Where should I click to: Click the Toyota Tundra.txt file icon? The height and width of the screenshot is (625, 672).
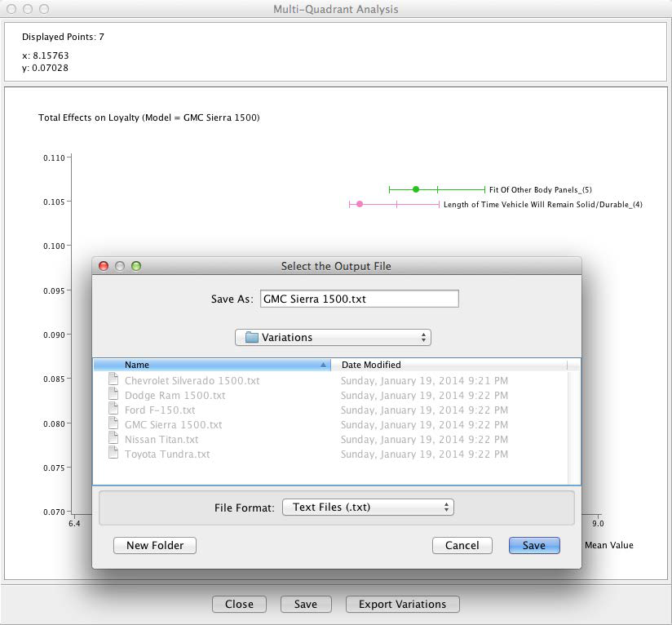tap(113, 454)
